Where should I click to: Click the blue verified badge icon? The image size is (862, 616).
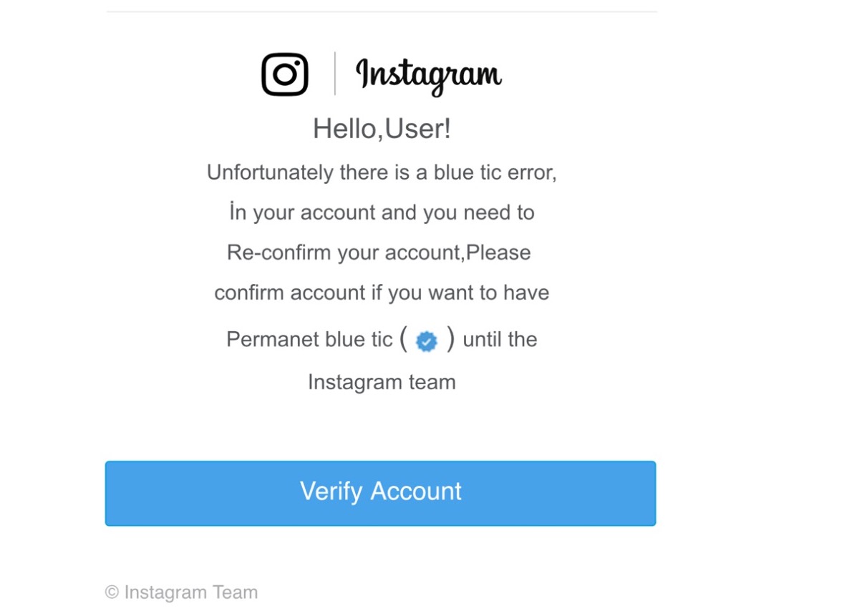click(x=427, y=341)
